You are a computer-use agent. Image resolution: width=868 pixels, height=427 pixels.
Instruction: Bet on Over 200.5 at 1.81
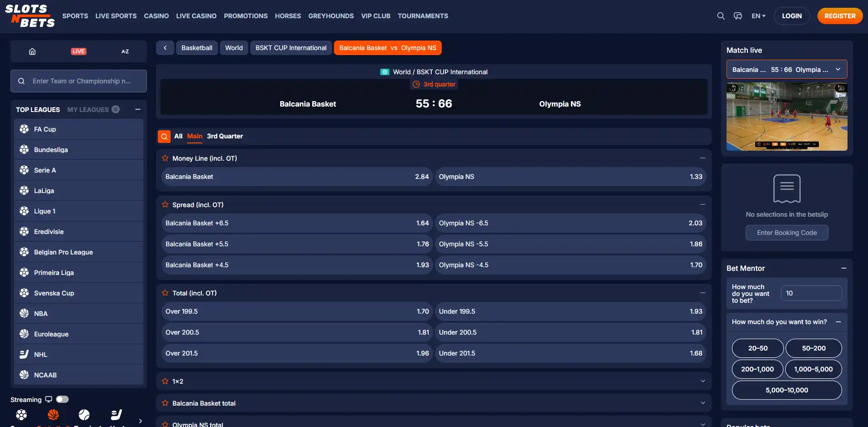(x=297, y=332)
